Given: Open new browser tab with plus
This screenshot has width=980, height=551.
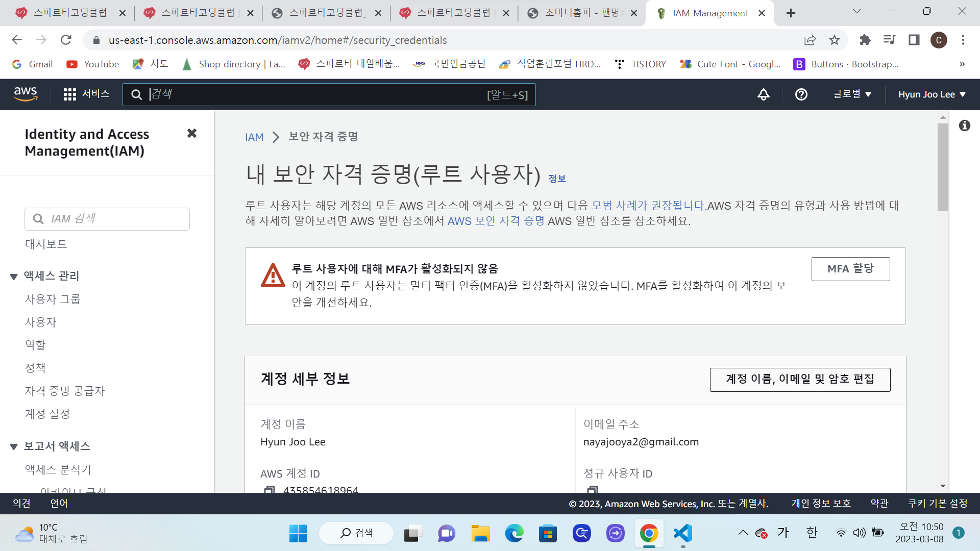Looking at the screenshot, I should [791, 13].
